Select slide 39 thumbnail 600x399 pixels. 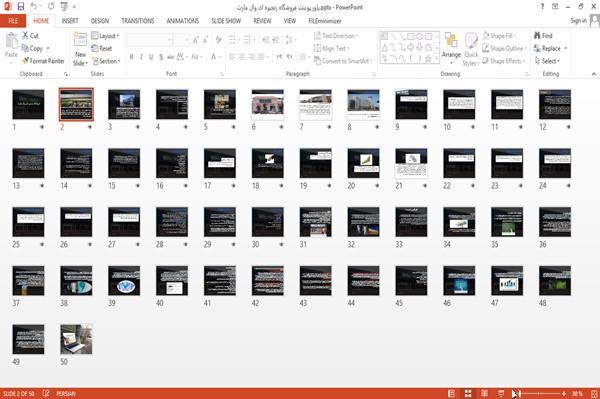coord(124,280)
